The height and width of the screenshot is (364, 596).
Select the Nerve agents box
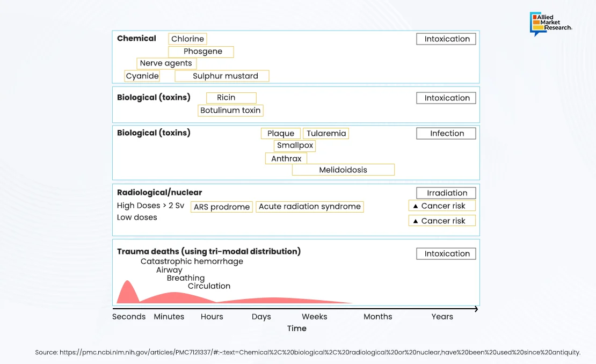[166, 63]
